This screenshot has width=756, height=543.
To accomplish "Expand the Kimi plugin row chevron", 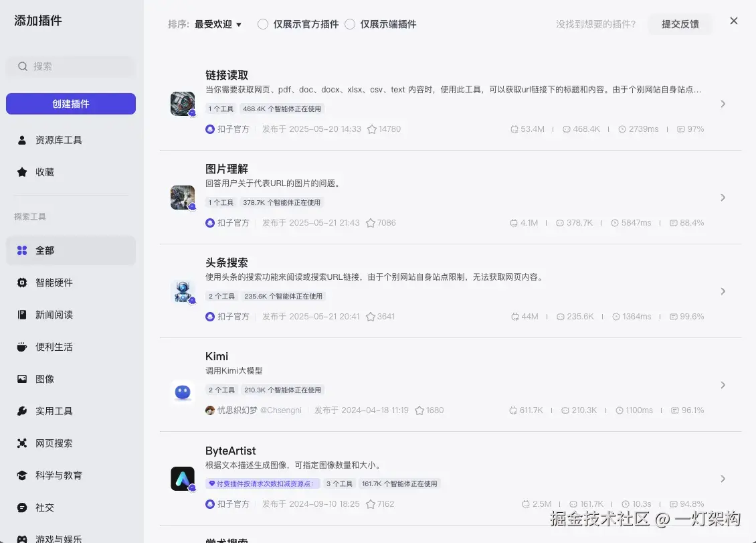I will point(723,385).
